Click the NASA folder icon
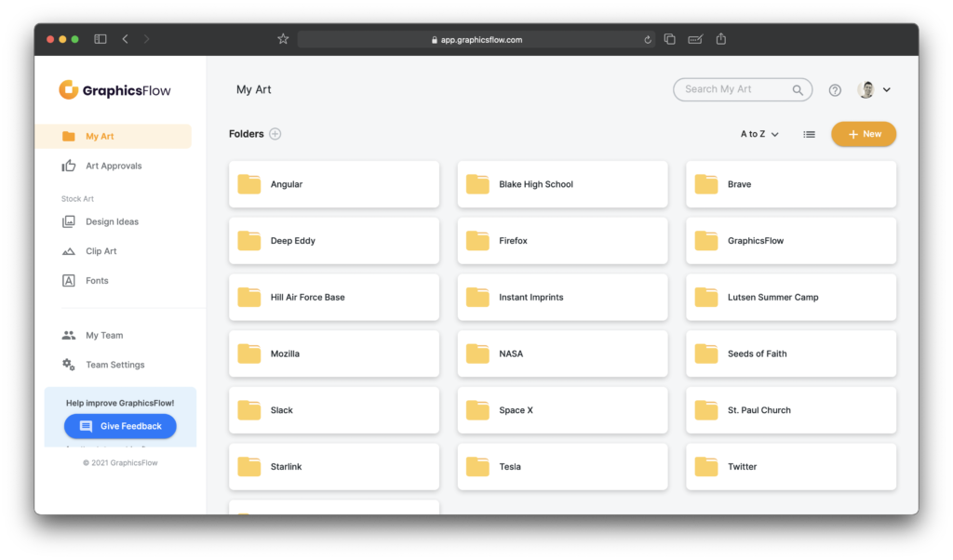The height and width of the screenshot is (560, 953). (477, 353)
